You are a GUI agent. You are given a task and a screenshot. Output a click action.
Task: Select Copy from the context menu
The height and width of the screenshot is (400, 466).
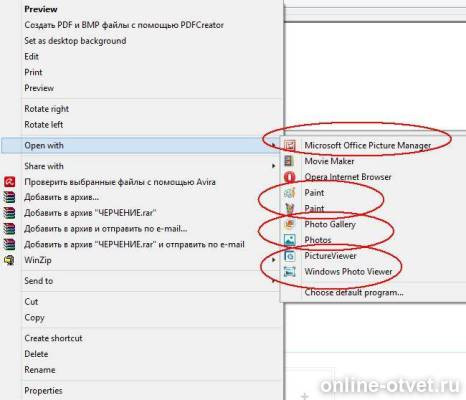[34, 318]
